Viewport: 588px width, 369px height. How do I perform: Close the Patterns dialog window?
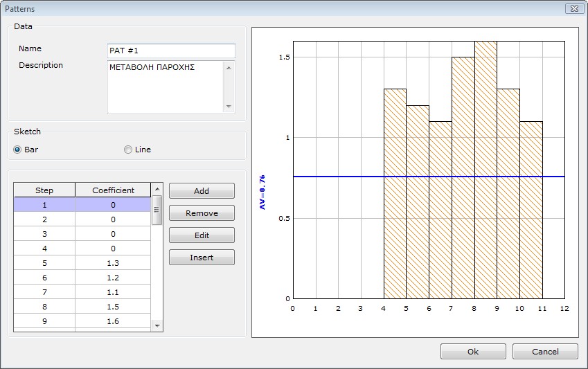click(573, 9)
